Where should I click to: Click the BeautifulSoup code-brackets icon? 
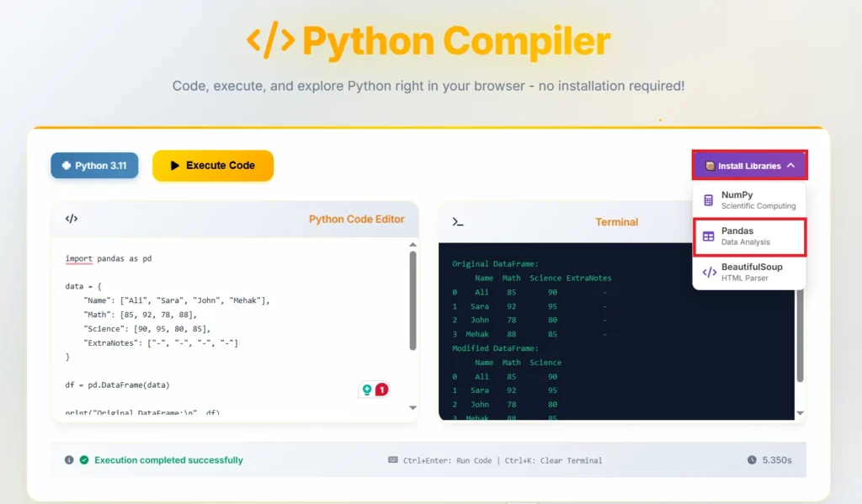(x=709, y=273)
